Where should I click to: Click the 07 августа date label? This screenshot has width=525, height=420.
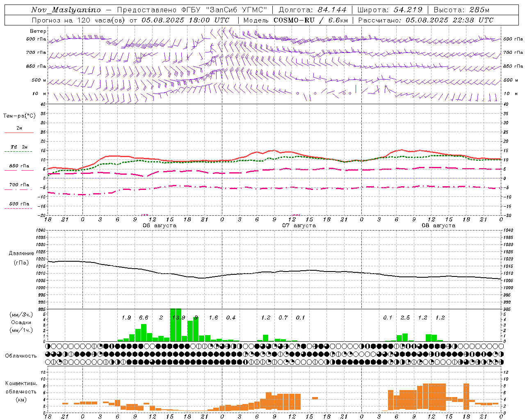[299, 226]
